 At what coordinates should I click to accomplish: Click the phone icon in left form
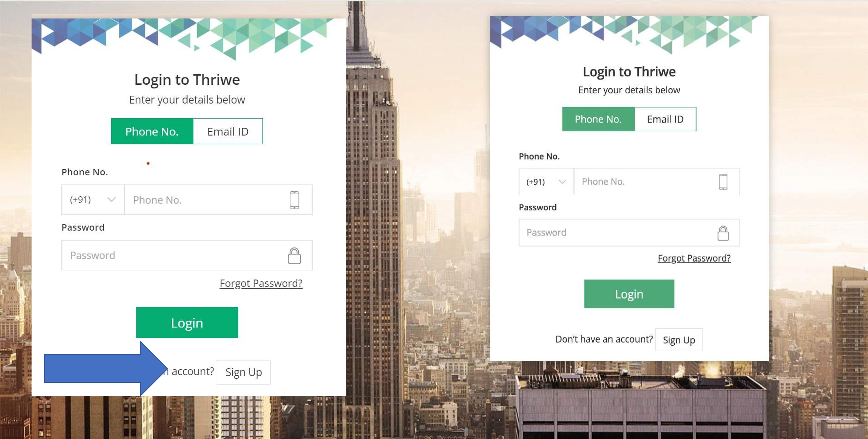tap(294, 200)
